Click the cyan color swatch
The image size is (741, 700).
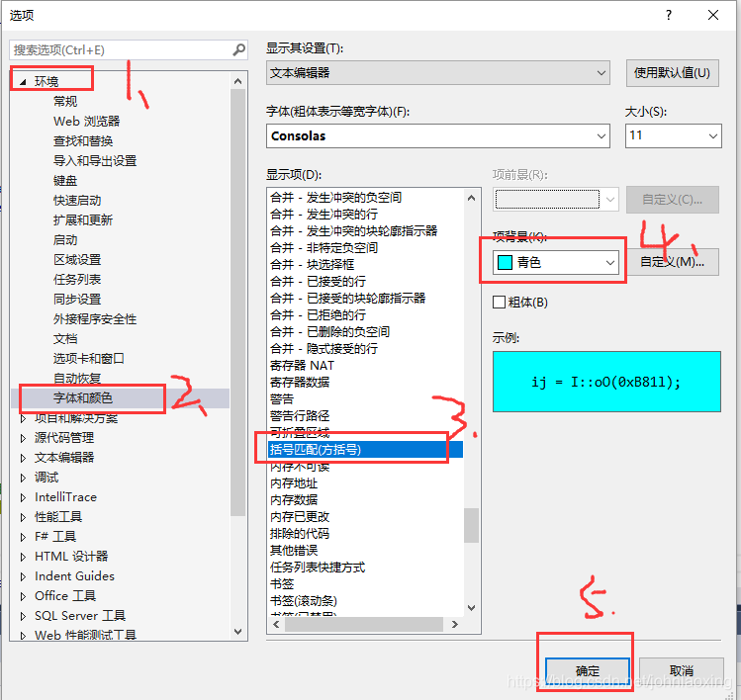pyautogui.click(x=506, y=262)
